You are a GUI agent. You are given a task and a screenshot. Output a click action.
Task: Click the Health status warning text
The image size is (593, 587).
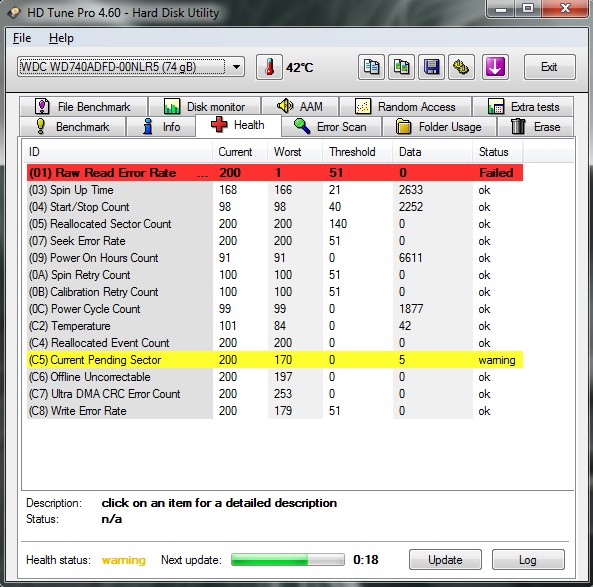[124, 560]
